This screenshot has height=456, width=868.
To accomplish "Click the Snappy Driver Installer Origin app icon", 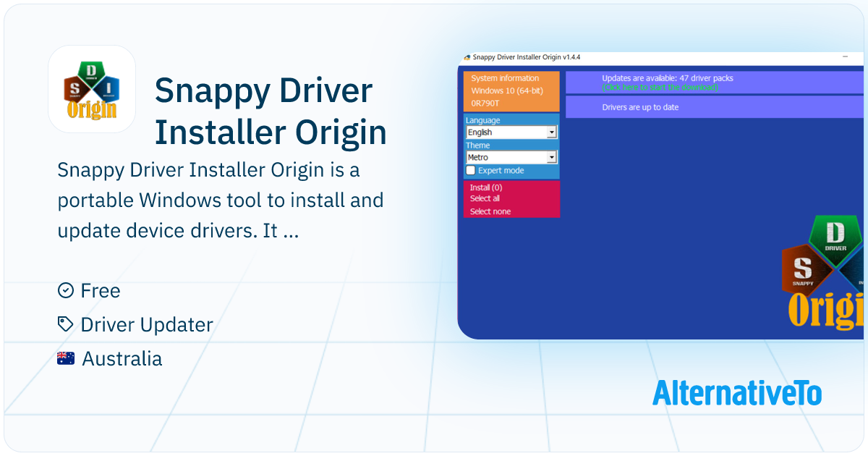I will [x=92, y=88].
